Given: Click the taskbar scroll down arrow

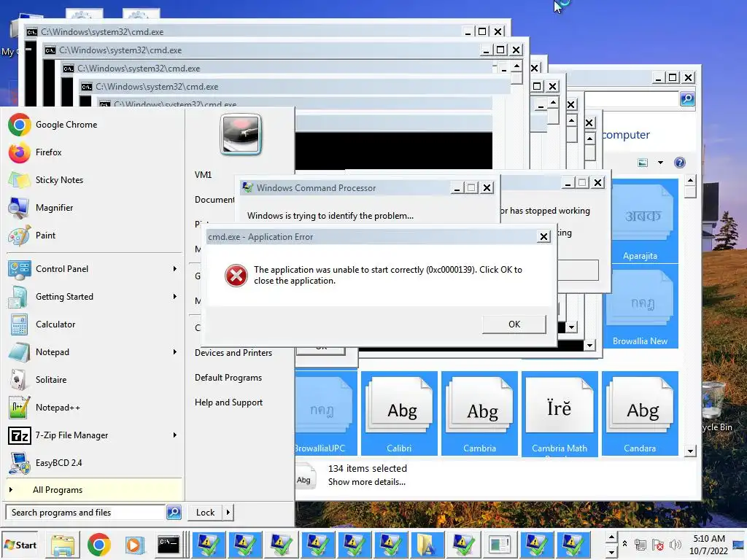Looking at the screenshot, I should (612, 552).
